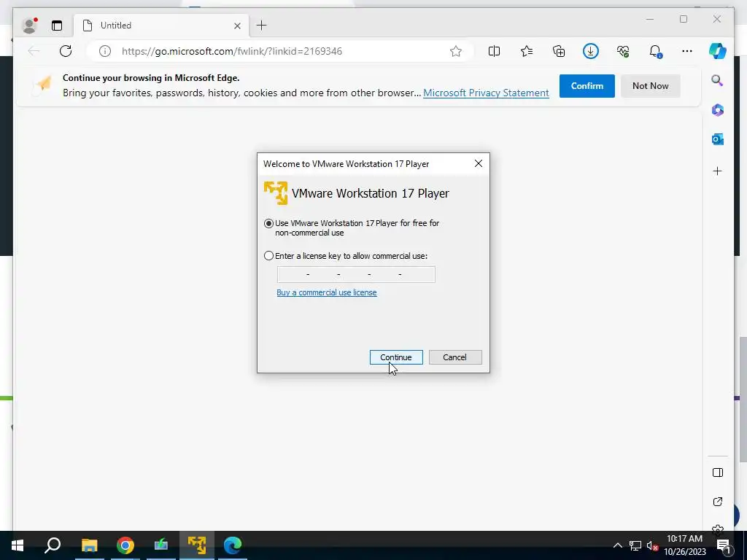The height and width of the screenshot is (560, 747).
Task: Open Microsoft Edge taskbar icon
Action: click(233, 545)
